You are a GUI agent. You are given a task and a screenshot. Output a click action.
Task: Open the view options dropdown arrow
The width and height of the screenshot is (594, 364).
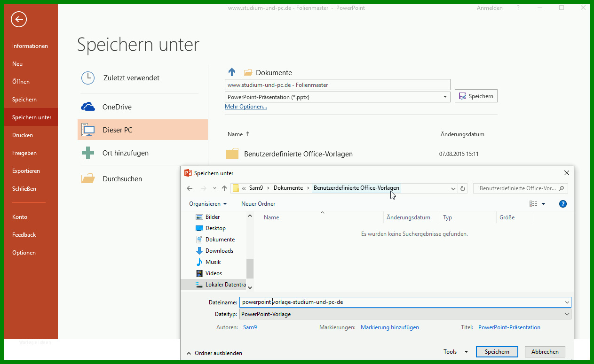pos(543,204)
